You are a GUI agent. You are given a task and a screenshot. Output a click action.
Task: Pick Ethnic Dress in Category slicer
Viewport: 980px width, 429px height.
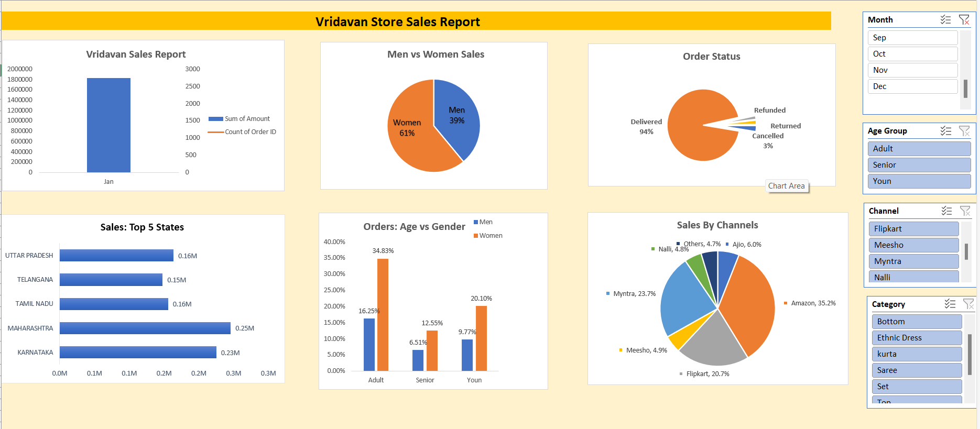tap(916, 338)
